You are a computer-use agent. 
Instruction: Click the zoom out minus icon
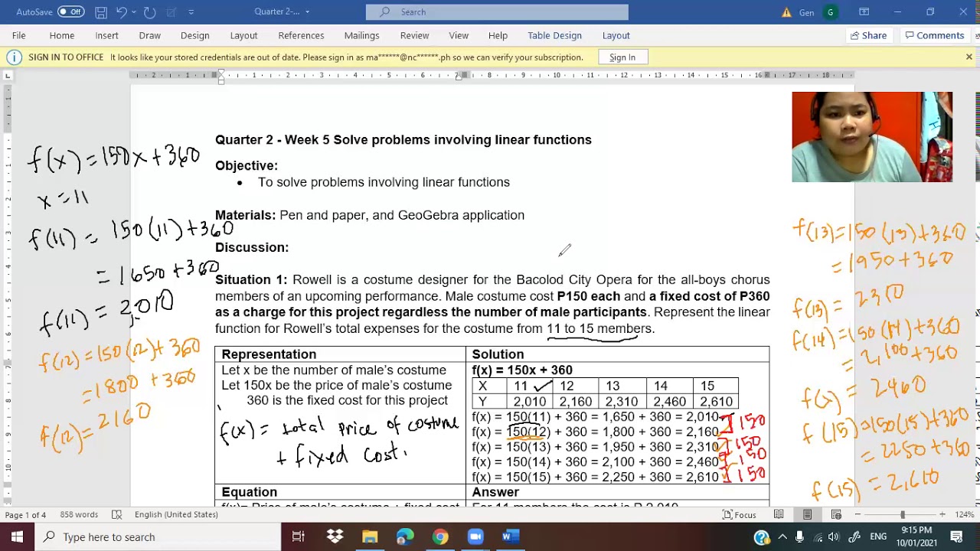tap(857, 514)
